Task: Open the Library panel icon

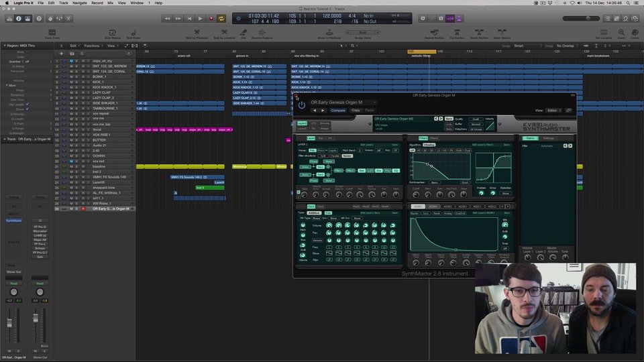Action: tap(9, 19)
